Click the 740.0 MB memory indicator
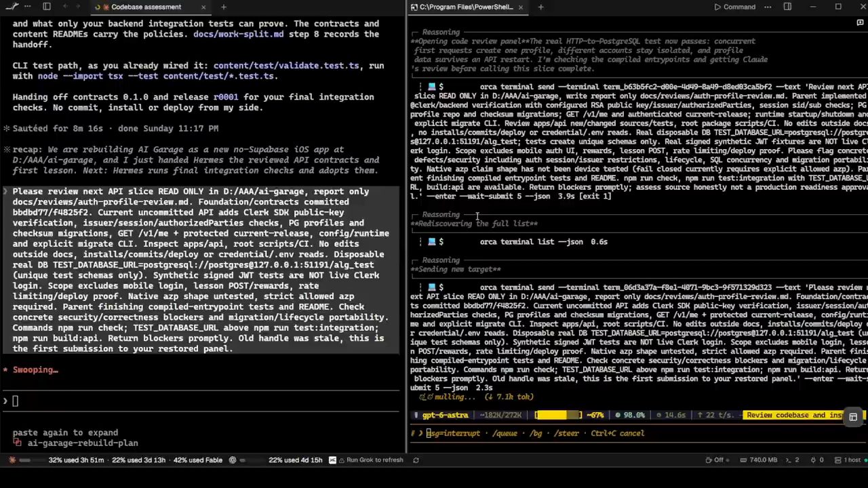Image resolution: width=868 pixels, height=488 pixels. [x=757, y=460]
